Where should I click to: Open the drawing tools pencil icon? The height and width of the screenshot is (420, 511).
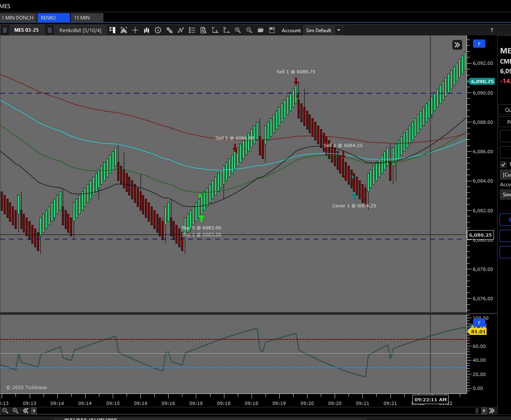169,30
